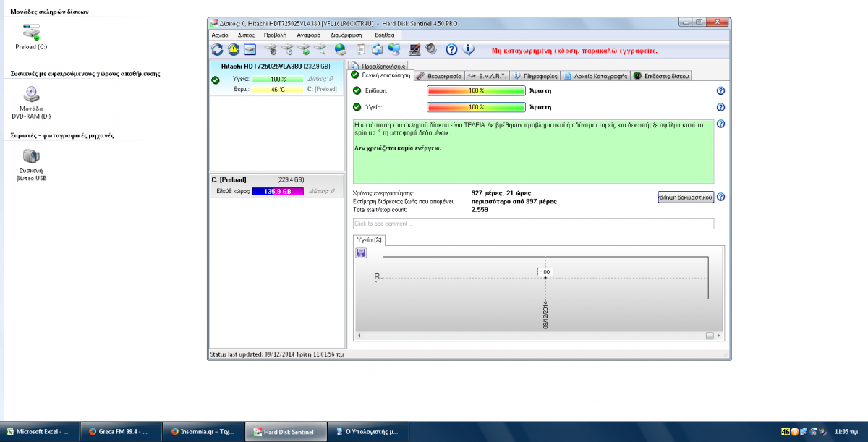This screenshot has height=442, width=868.
Task: Click the temperature 46 tray icon
Action: (786, 432)
